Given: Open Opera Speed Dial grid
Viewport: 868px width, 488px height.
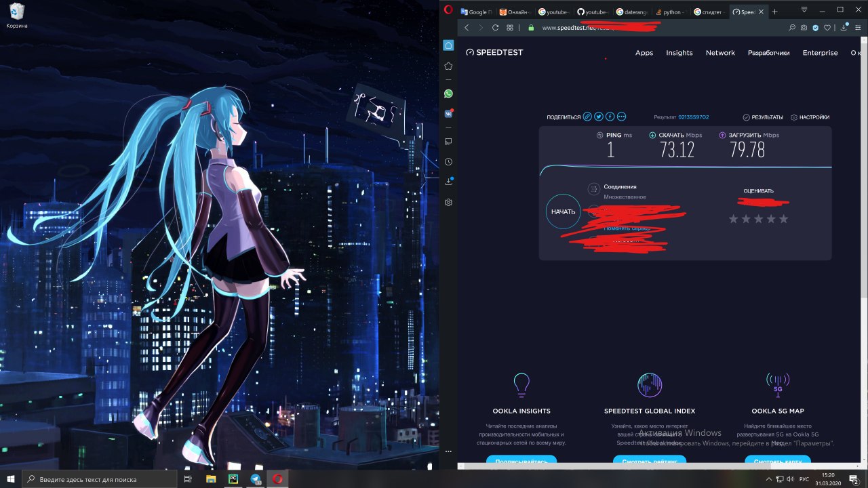Looking at the screenshot, I should click(x=510, y=28).
